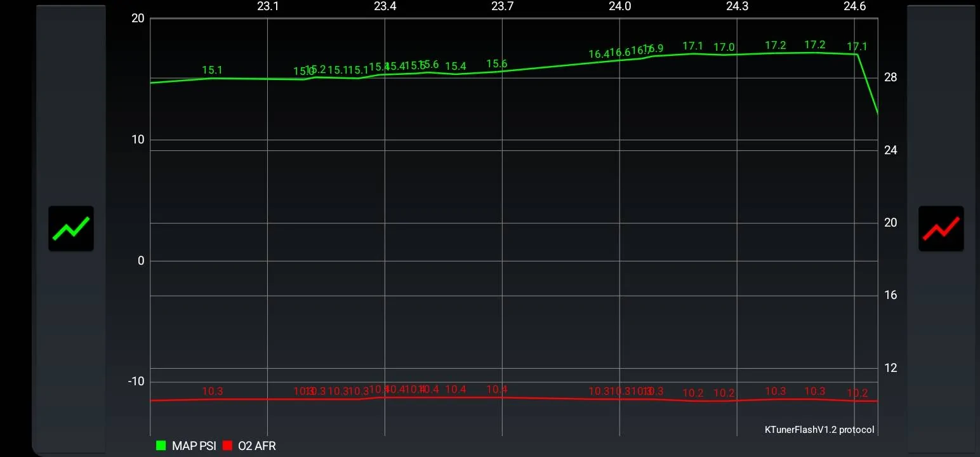Select the 23.4 time axis marker
980x457 pixels.
385,6
